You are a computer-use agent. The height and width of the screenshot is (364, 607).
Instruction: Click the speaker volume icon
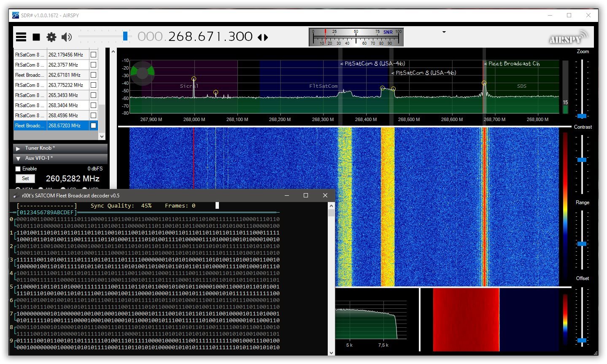66,37
